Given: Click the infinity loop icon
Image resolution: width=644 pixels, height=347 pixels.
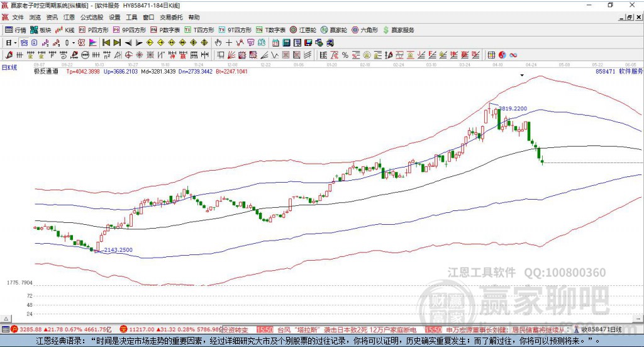Looking at the screenshot, I should 513,55.
